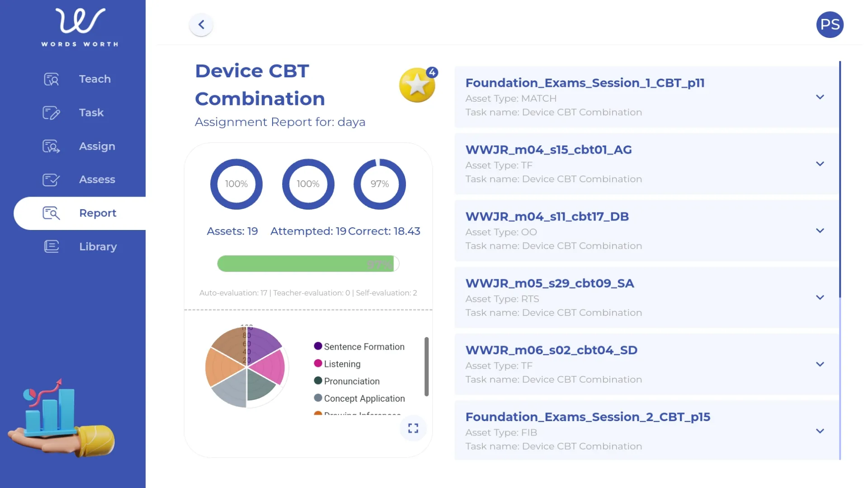
Task: Click the Assets 100% donut chart
Action: [x=236, y=184]
